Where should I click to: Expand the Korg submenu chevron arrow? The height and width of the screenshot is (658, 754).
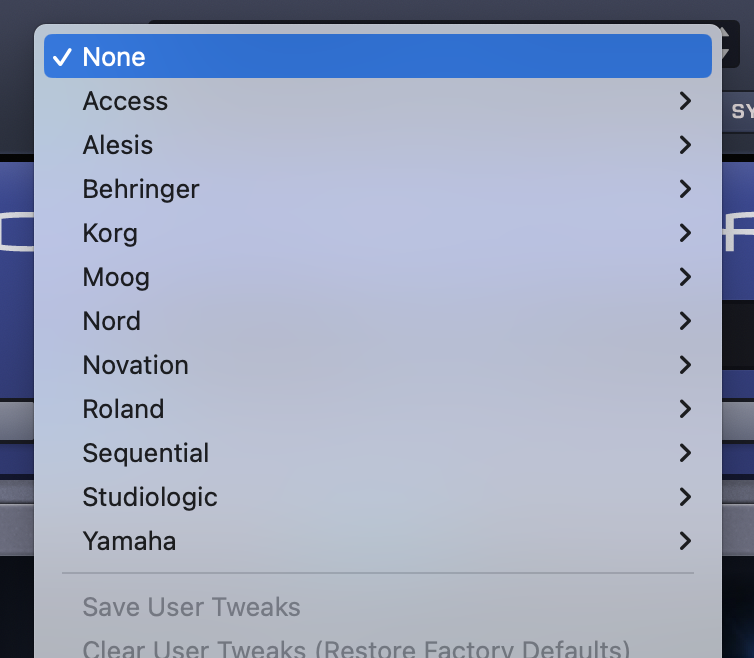(x=685, y=233)
